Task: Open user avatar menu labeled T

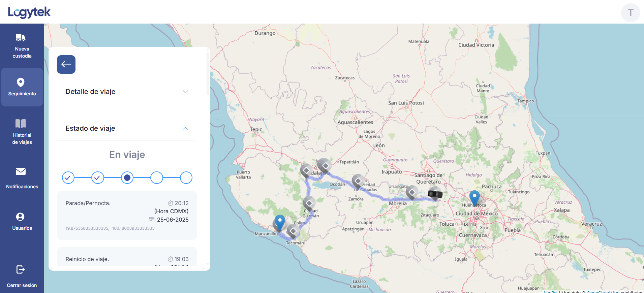Action: point(630,13)
